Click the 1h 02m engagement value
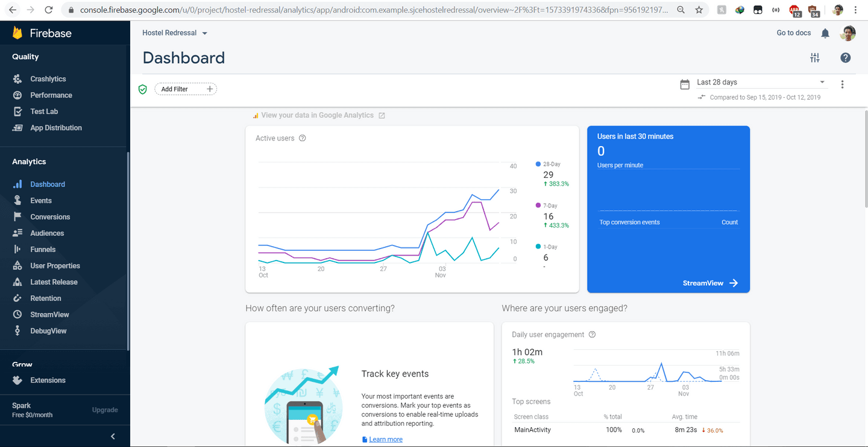The image size is (868, 447). click(527, 352)
